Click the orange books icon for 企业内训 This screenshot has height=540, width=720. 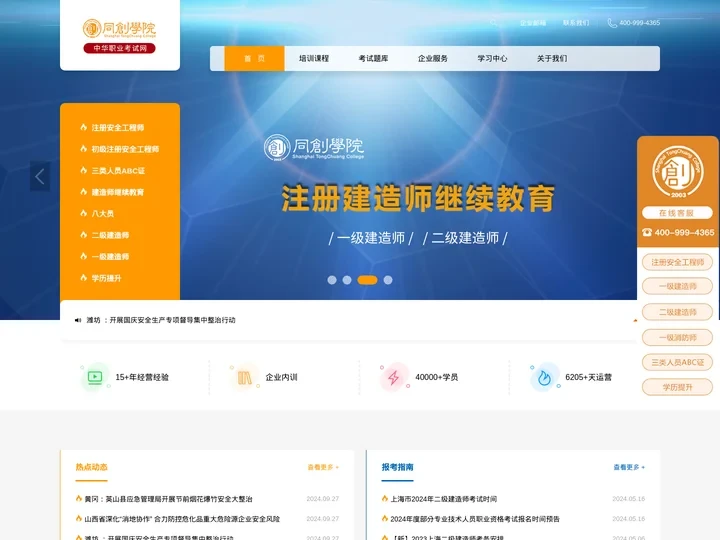point(244,377)
